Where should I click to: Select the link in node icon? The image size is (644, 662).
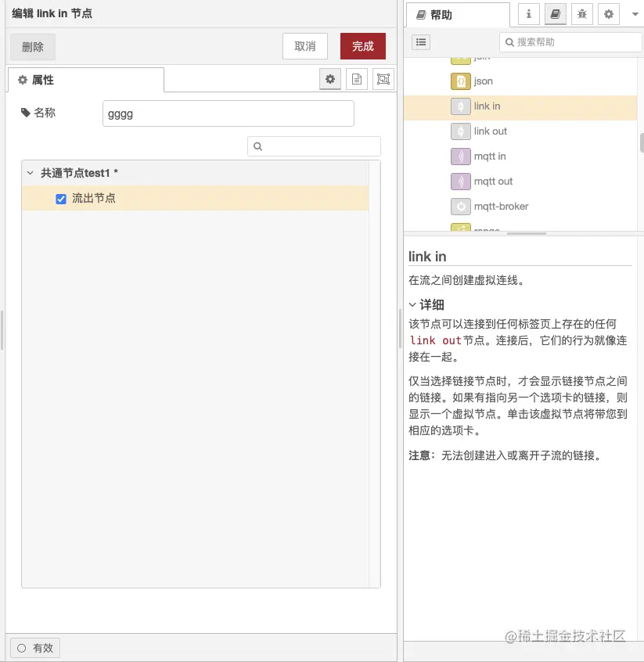tap(461, 106)
